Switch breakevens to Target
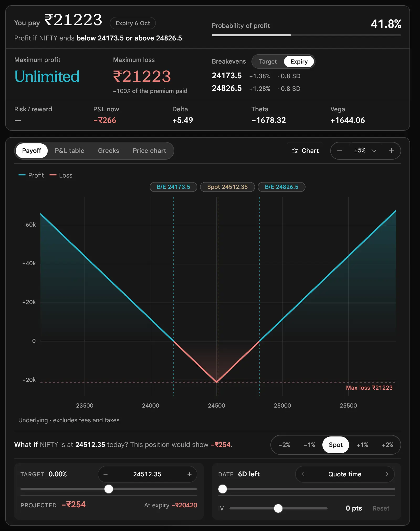Viewport: 420px width, 531px height. tap(268, 61)
